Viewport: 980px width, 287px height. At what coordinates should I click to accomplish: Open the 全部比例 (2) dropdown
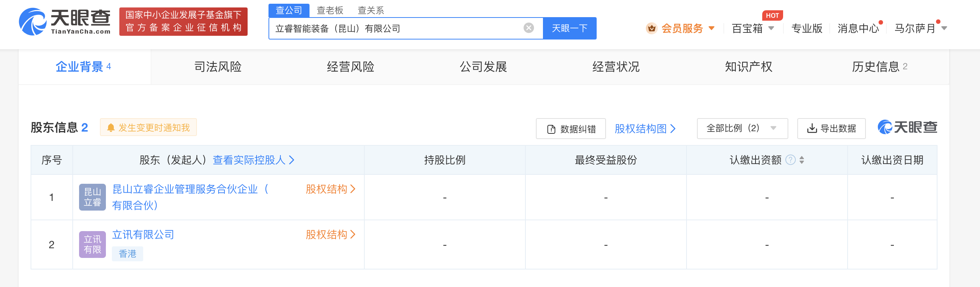[x=742, y=129]
